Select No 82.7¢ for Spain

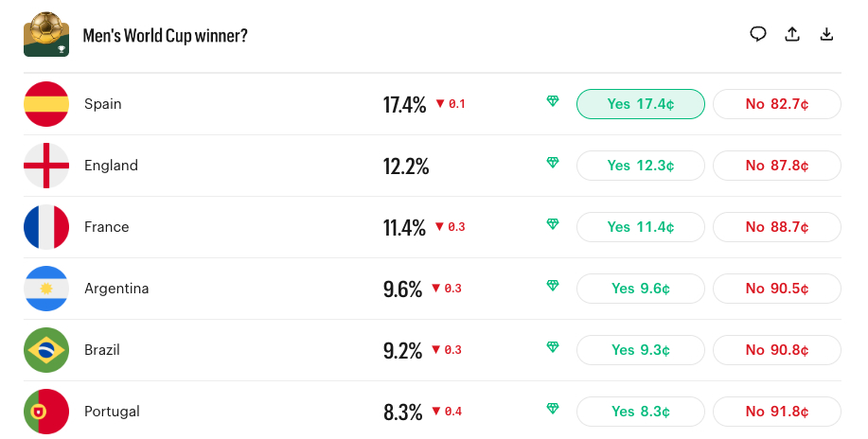[x=776, y=104]
